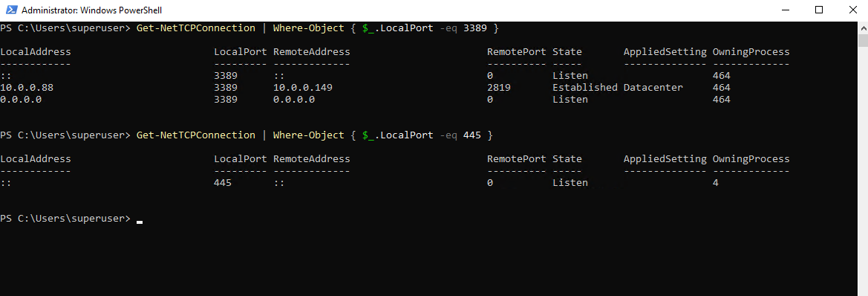Screen dimensions: 868x296
Task: Click the second LocalPort column header
Action: 241,159
